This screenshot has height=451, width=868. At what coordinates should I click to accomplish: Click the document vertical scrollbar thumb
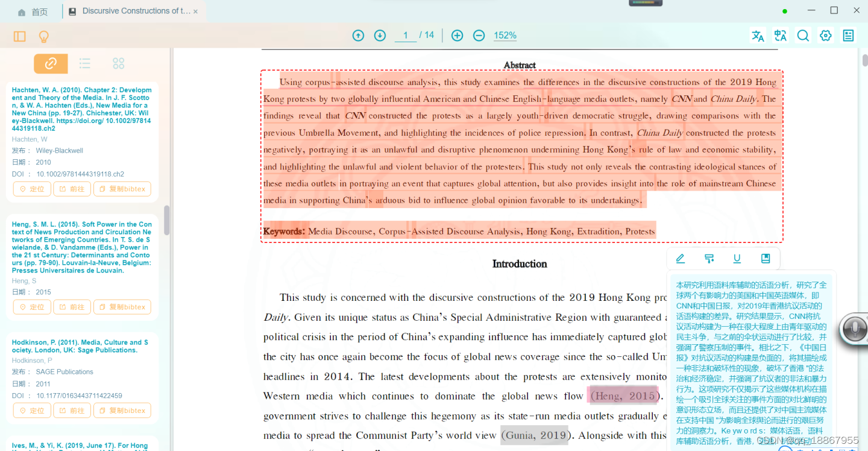tap(865, 60)
